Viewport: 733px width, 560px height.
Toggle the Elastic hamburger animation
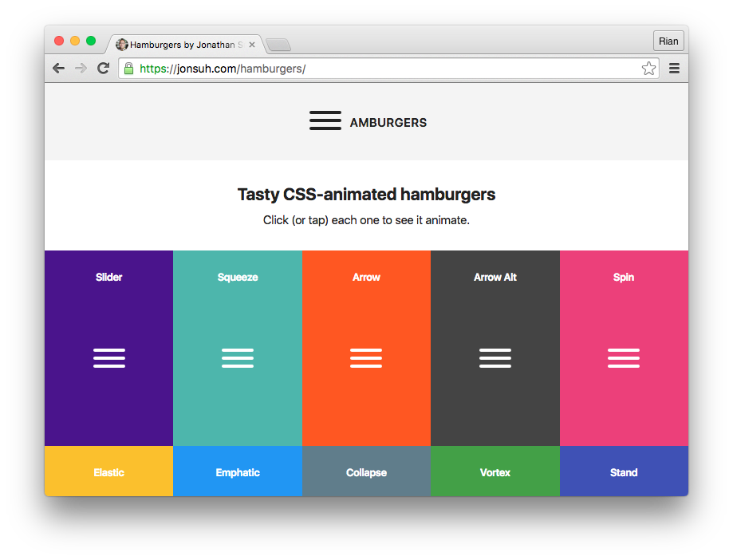108,471
